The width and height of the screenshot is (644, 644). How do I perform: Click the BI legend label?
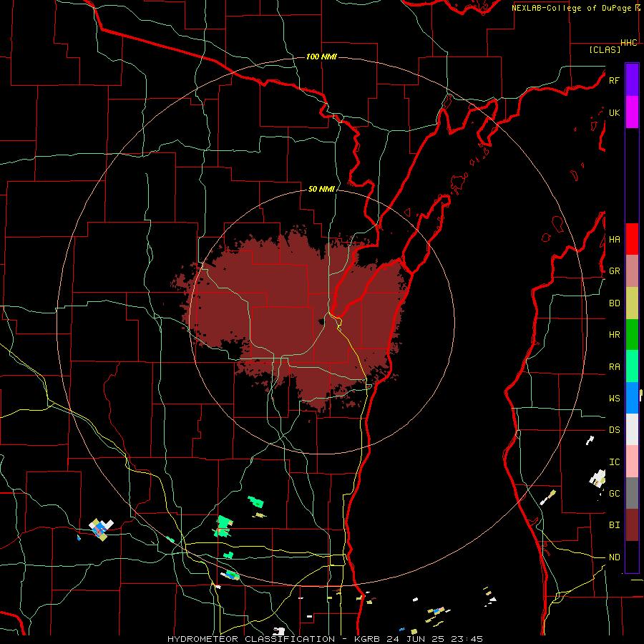(x=614, y=525)
